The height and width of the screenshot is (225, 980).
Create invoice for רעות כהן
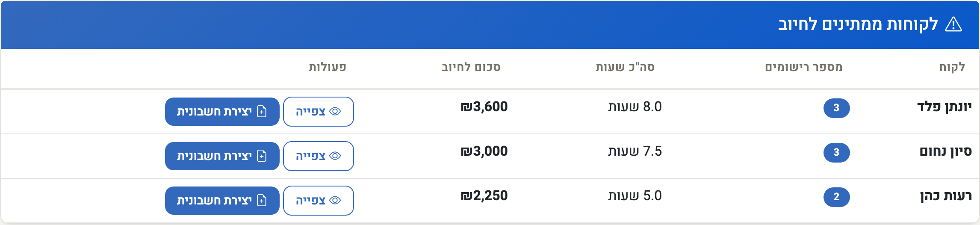pos(222,201)
